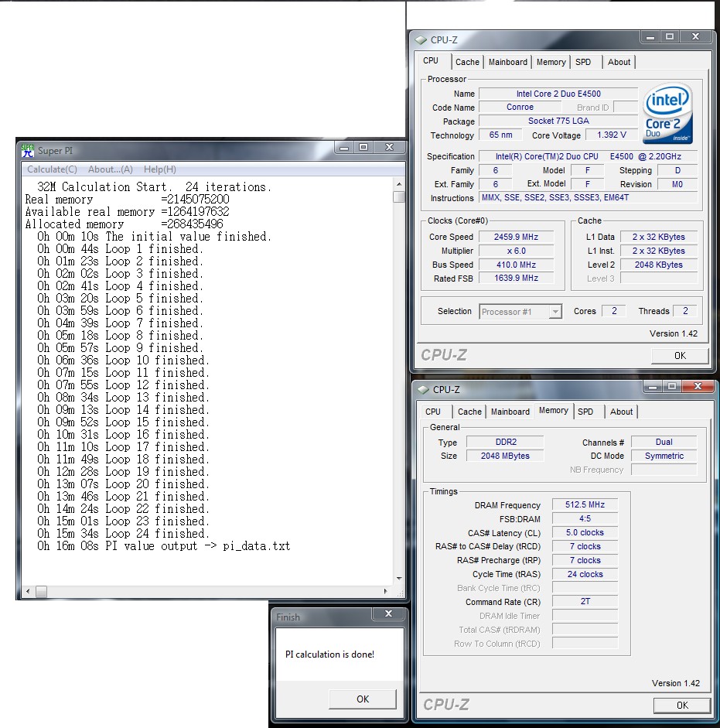Close the Super PI window
The height and width of the screenshot is (728, 720).
[390, 148]
